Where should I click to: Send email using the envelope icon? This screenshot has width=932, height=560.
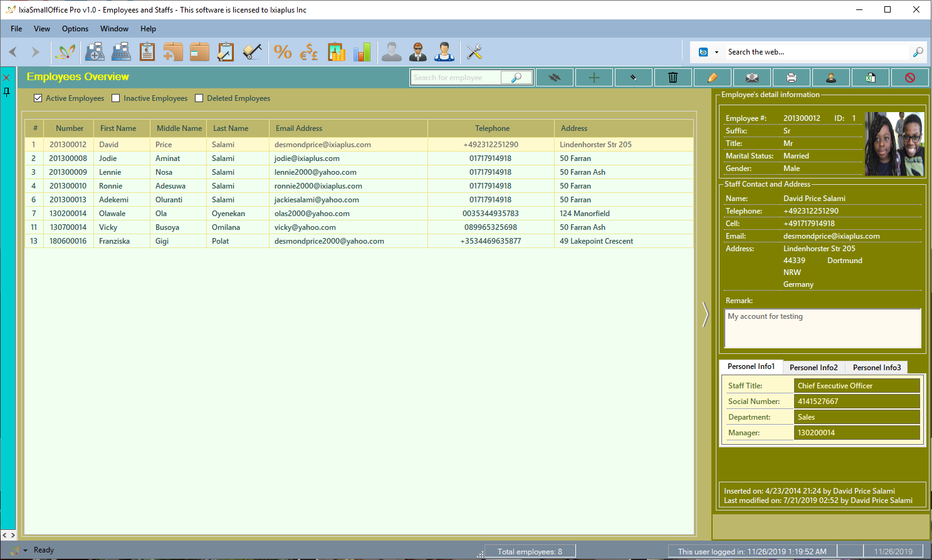(x=751, y=78)
